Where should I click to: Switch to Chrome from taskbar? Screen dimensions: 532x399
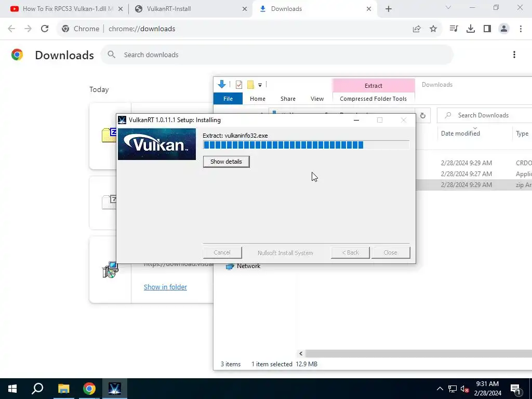[x=89, y=389]
